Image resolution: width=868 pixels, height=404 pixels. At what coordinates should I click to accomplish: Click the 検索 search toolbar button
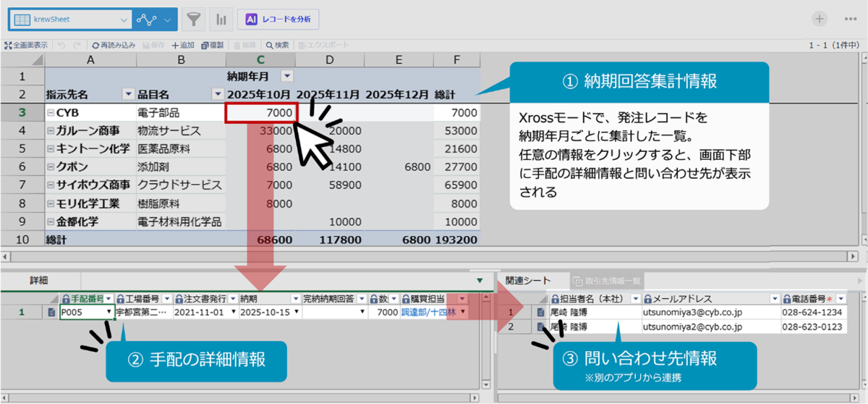pyautogui.click(x=277, y=45)
